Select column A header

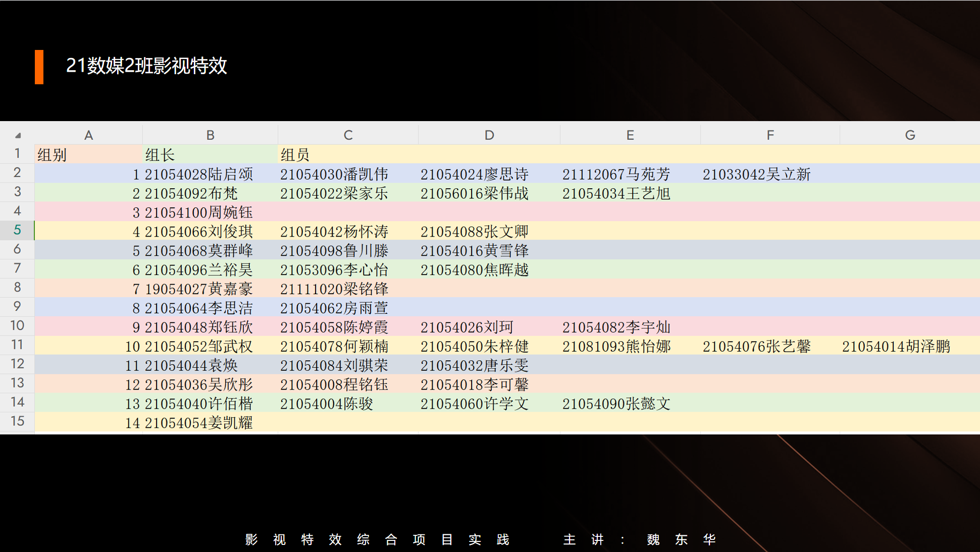coord(88,135)
